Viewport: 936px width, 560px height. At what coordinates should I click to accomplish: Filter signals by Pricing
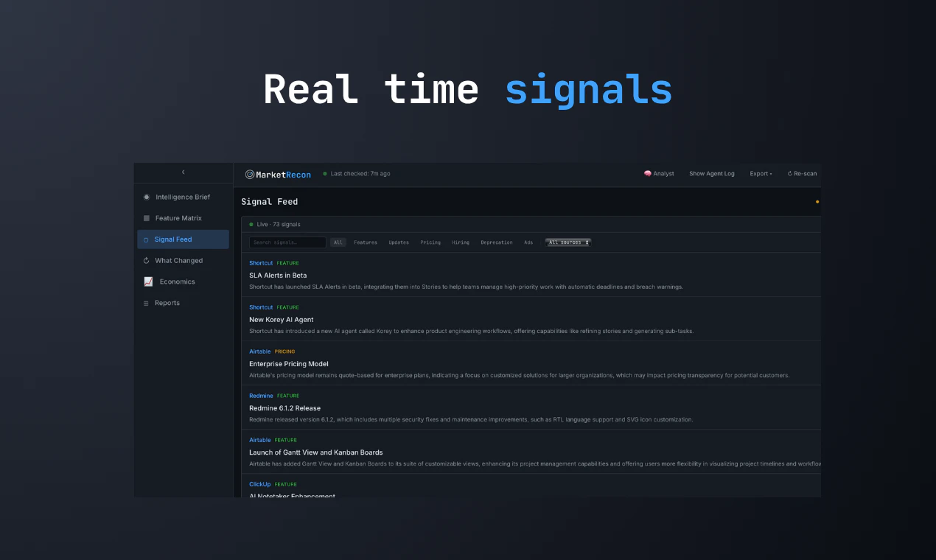coord(430,242)
